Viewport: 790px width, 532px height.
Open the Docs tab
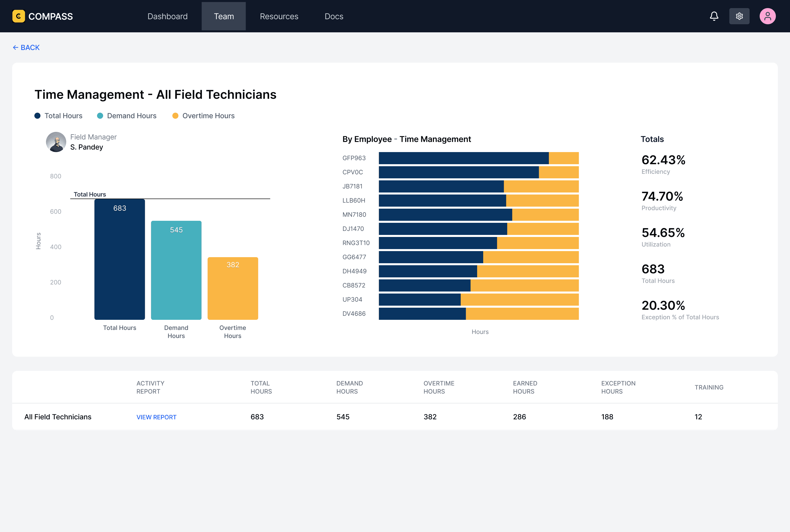(x=334, y=16)
